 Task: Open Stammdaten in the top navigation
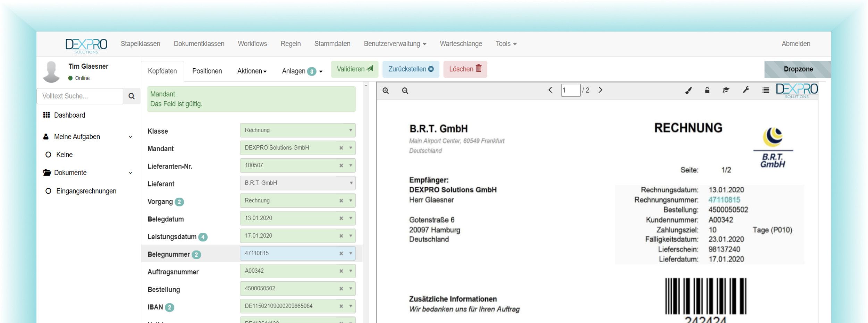(x=332, y=44)
